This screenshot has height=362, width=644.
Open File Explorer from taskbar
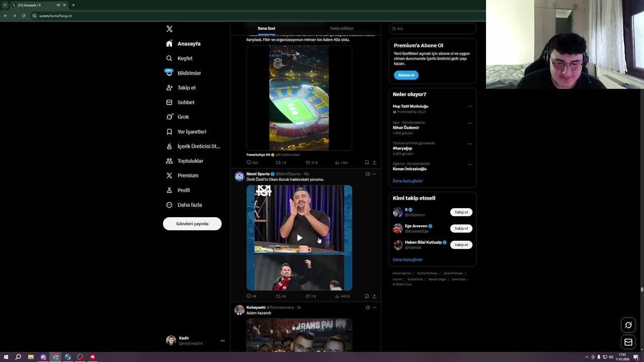pyautogui.click(x=31, y=357)
